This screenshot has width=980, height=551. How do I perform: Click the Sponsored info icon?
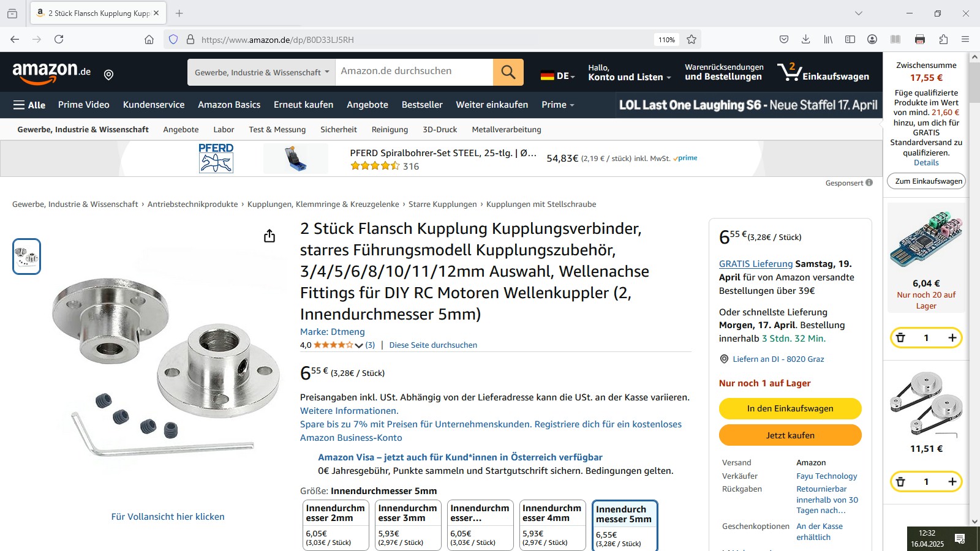point(869,182)
